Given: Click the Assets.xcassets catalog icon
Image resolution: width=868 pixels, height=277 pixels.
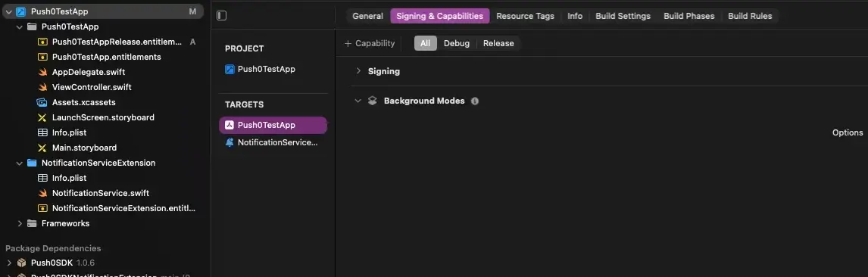Looking at the screenshot, I should [x=42, y=102].
